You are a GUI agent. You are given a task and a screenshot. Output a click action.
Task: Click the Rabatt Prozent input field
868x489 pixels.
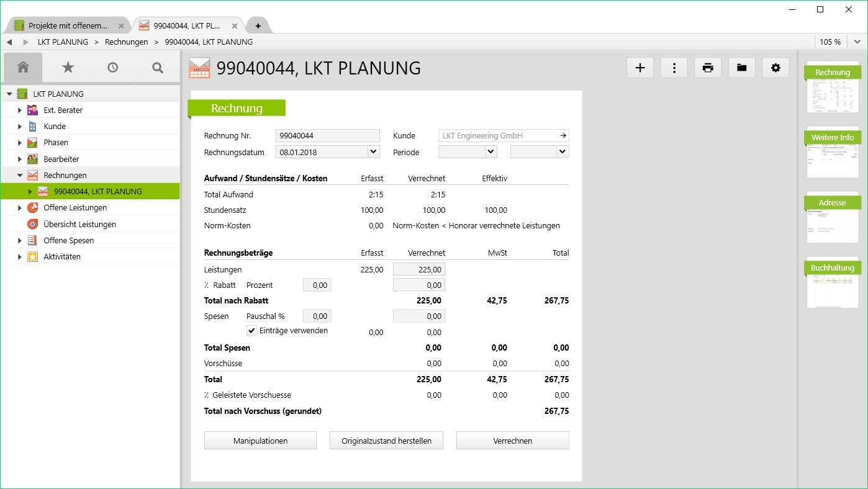click(317, 285)
